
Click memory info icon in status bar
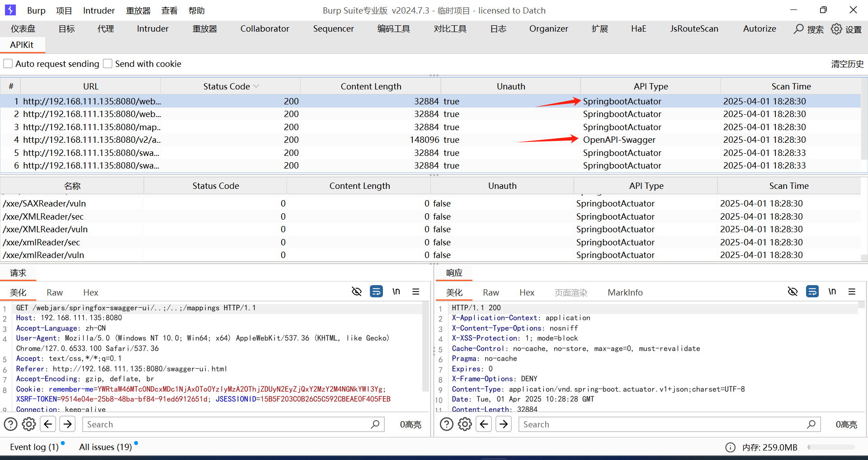(730, 447)
